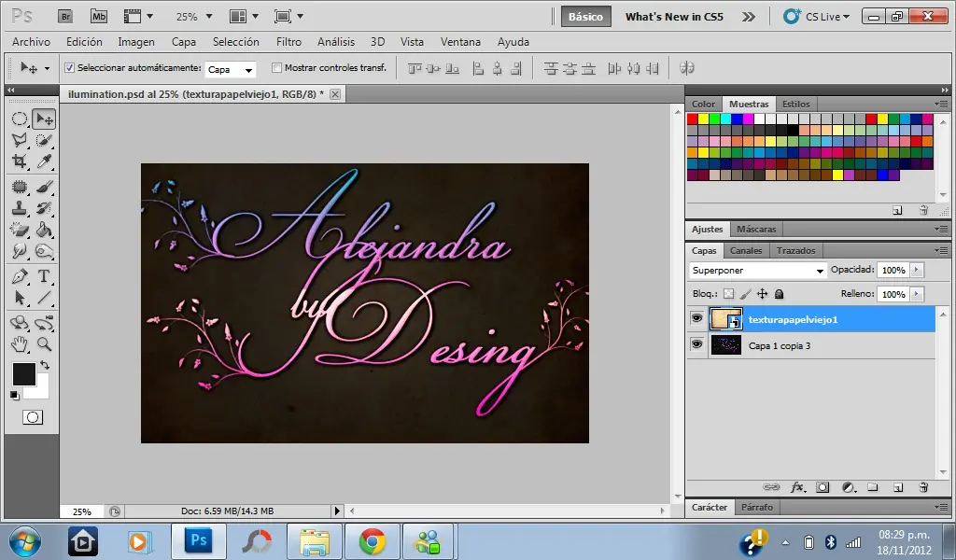The height and width of the screenshot is (560, 956).
Task: Open the Filtro menu
Action: pyautogui.click(x=288, y=42)
